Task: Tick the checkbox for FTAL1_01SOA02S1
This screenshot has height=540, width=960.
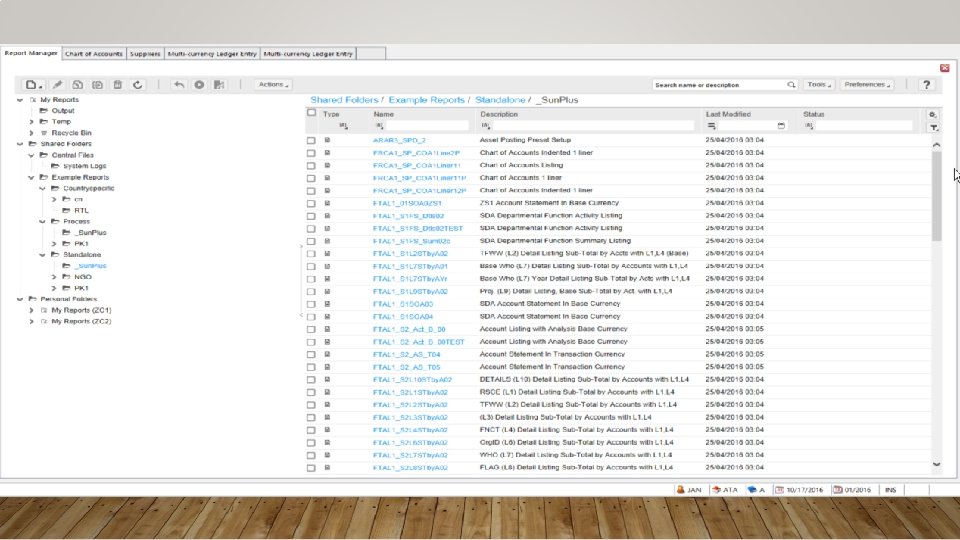Action: 311,203
